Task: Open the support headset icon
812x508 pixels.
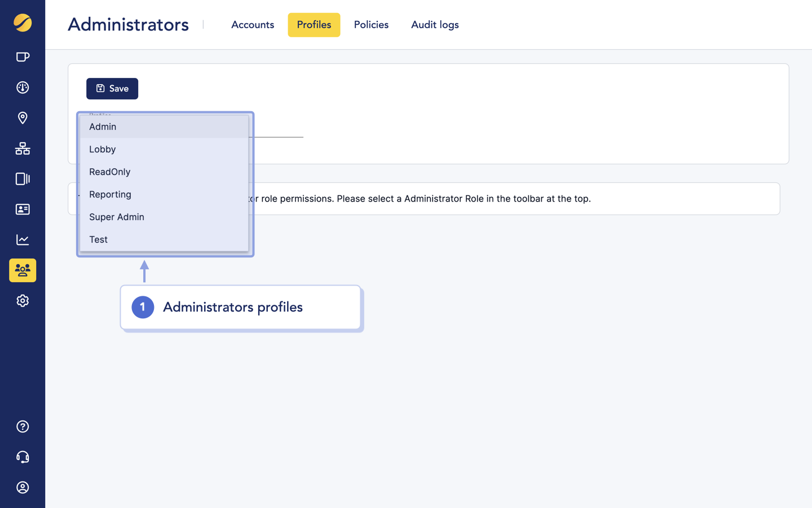Action: pyautogui.click(x=23, y=457)
